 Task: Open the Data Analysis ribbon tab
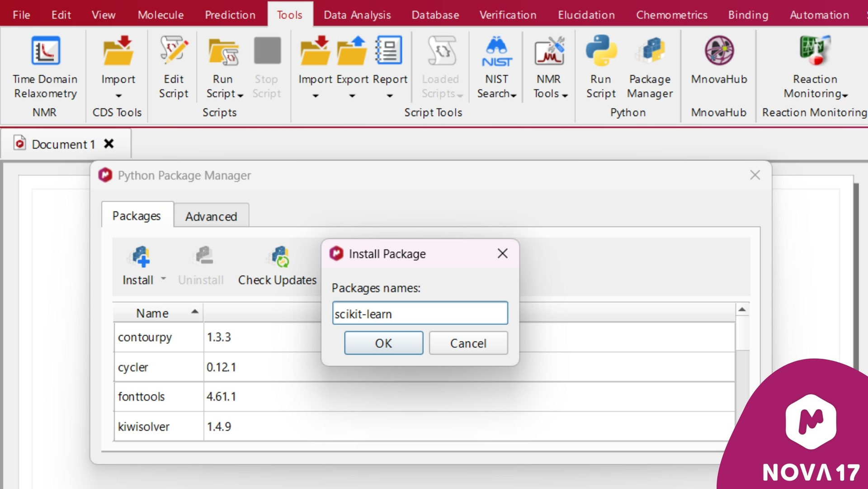tap(357, 15)
